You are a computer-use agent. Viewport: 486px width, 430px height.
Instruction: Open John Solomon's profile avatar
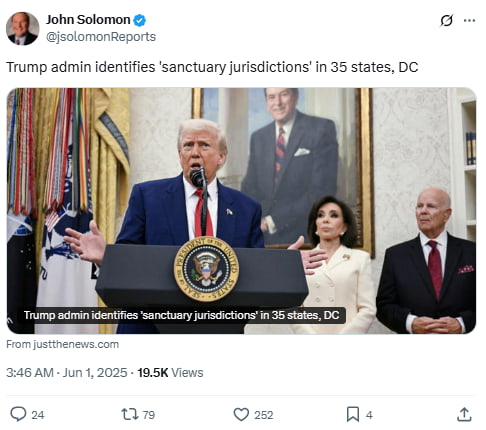[22, 29]
